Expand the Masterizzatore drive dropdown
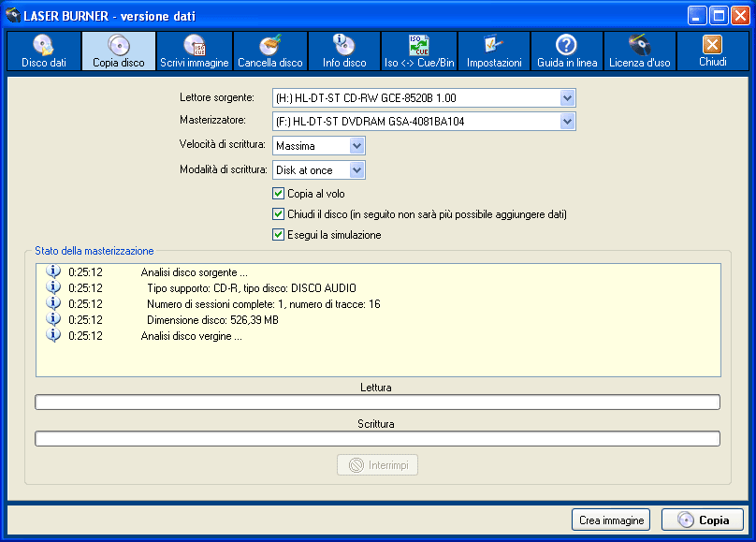 [x=568, y=121]
